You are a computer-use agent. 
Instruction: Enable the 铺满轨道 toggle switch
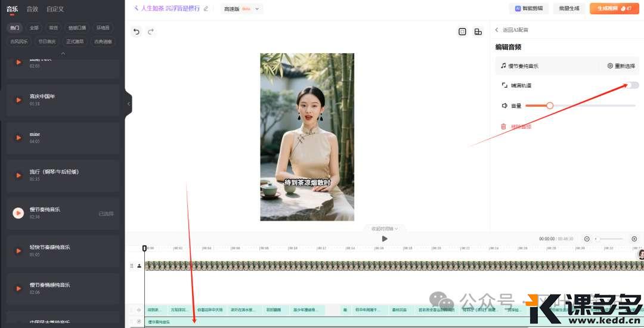632,85
